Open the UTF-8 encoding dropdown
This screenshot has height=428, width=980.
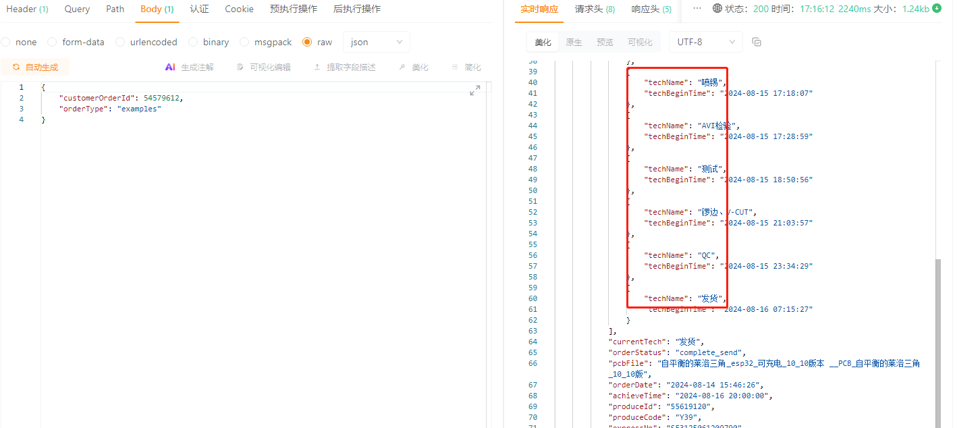(705, 42)
